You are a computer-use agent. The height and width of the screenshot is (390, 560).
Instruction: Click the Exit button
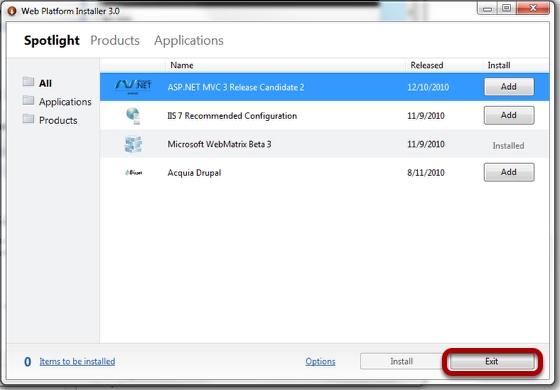point(492,361)
